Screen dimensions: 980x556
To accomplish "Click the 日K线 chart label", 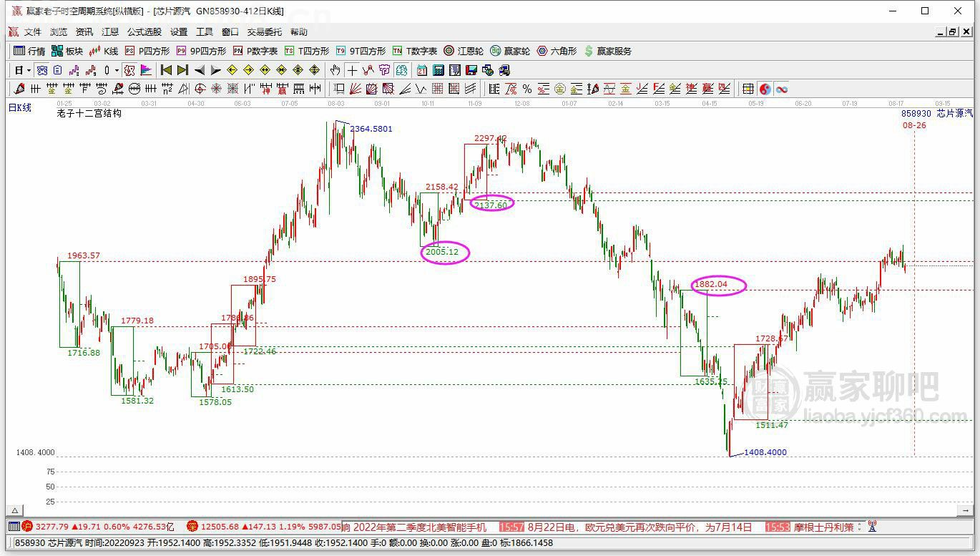I will point(20,107).
